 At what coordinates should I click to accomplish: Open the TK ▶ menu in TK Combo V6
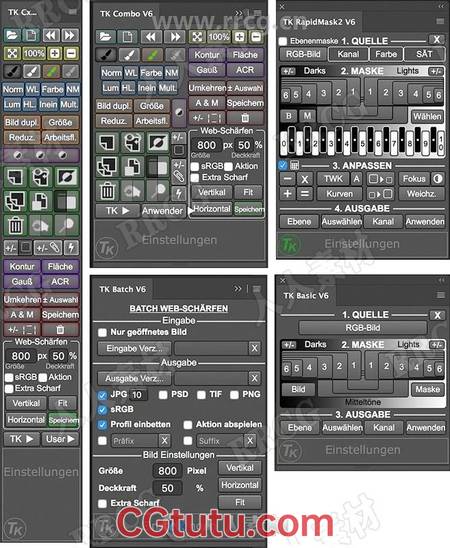(x=118, y=211)
